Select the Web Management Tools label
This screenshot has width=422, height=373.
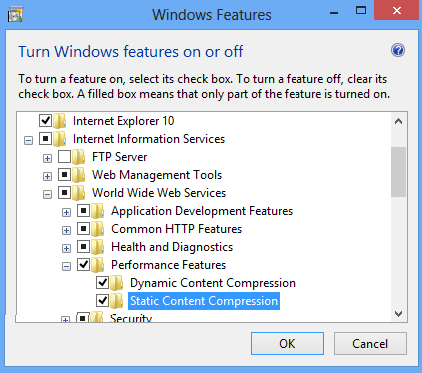pyautogui.click(x=157, y=175)
